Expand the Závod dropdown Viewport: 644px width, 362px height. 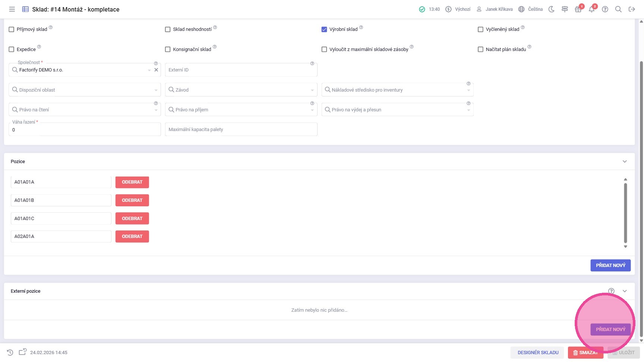pos(241,90)
